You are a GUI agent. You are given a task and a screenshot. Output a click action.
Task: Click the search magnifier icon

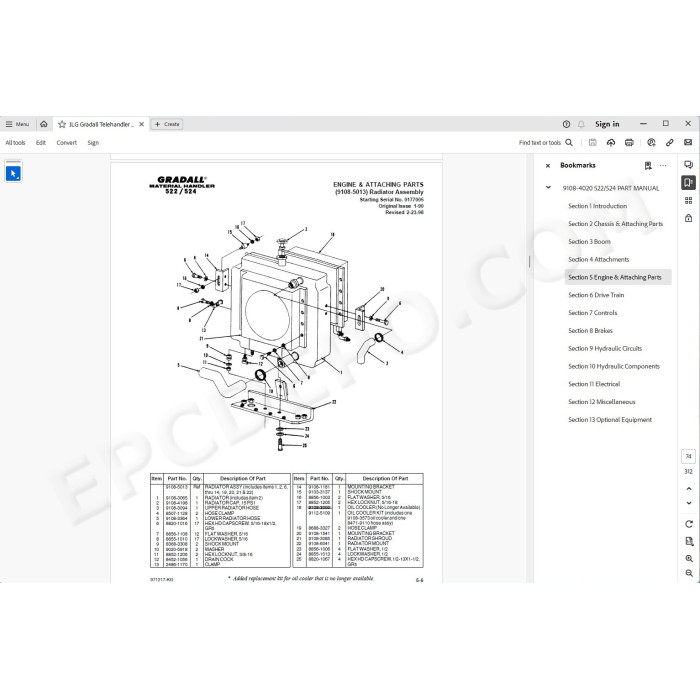tap(569, 142)
